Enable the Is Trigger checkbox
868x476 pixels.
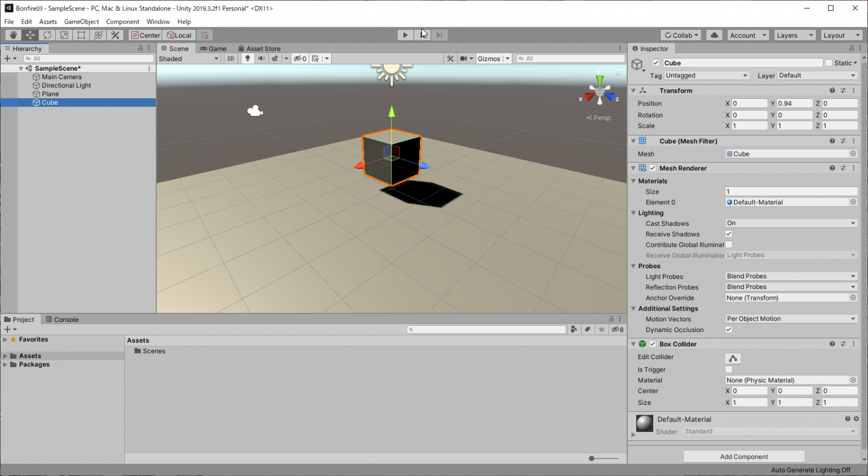point(729,369)
